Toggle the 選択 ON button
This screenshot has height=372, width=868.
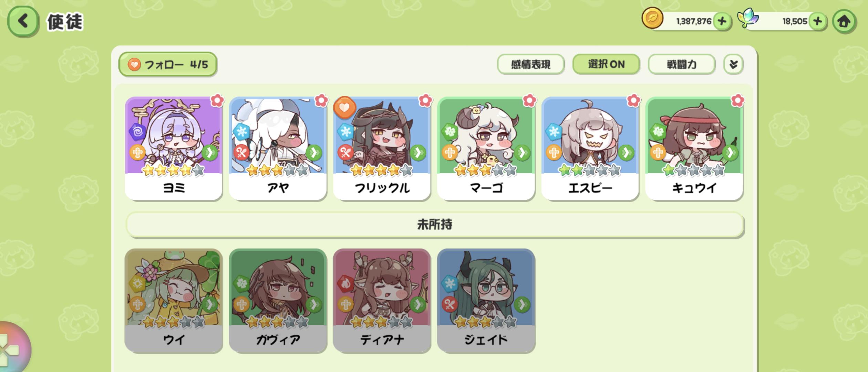click(x=606, y=64)
